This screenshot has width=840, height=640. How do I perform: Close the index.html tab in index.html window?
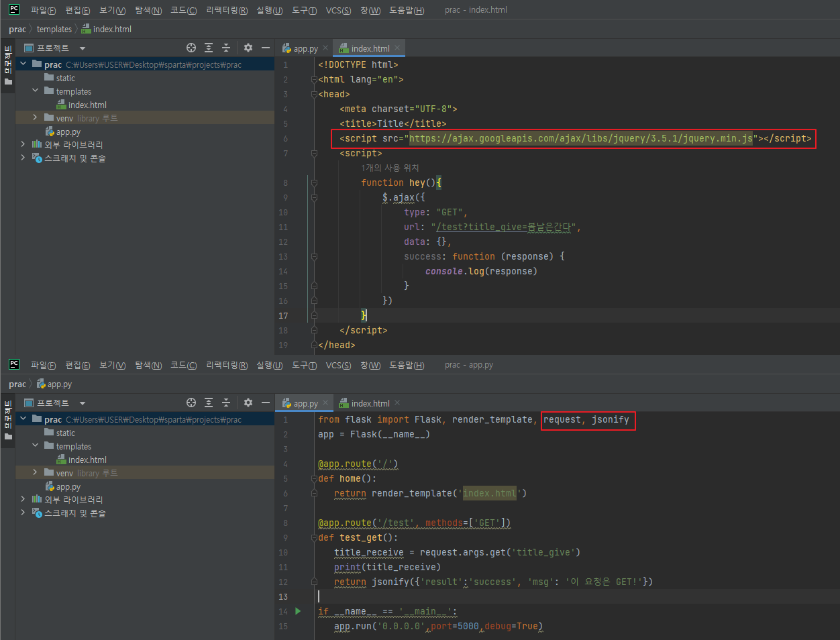tap(397, 48)
